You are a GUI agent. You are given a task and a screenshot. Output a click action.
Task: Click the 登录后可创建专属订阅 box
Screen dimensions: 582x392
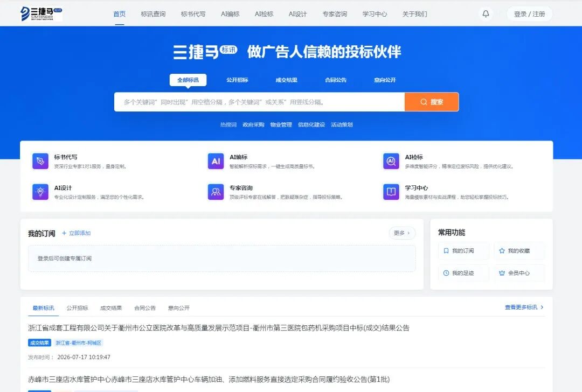[222, 258]
